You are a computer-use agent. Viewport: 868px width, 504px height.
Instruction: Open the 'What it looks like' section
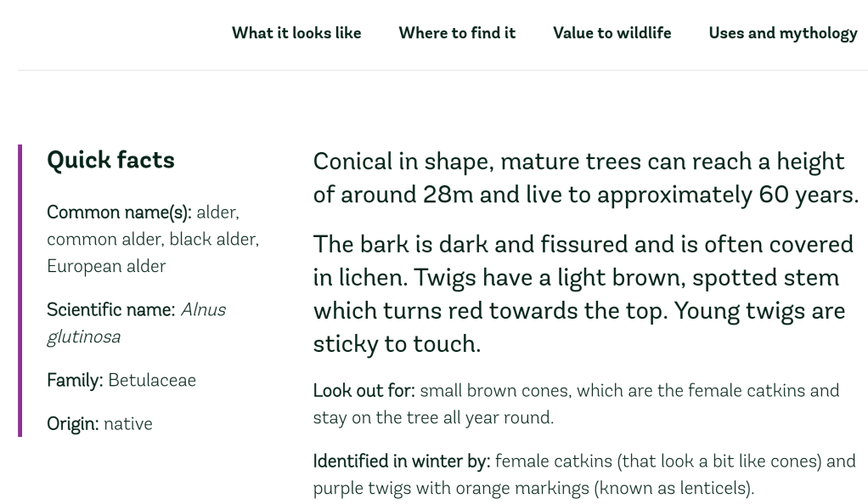tap(296, 33)
